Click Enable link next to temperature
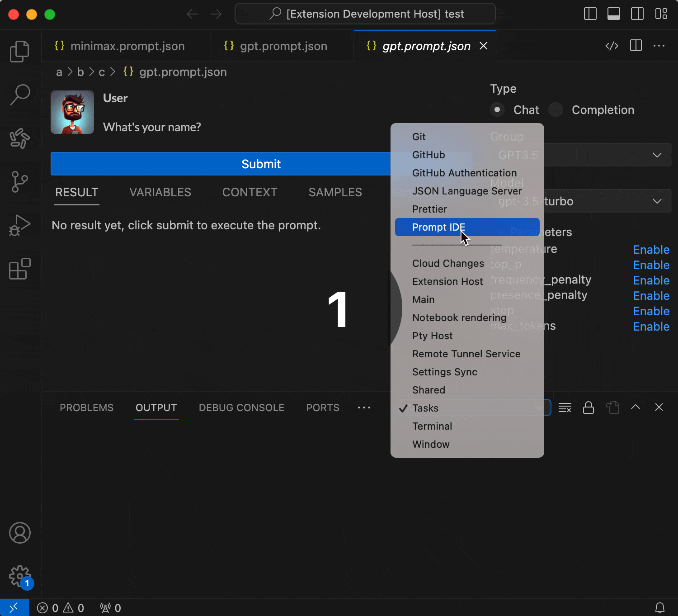678x616 pixels. [651, 250]
